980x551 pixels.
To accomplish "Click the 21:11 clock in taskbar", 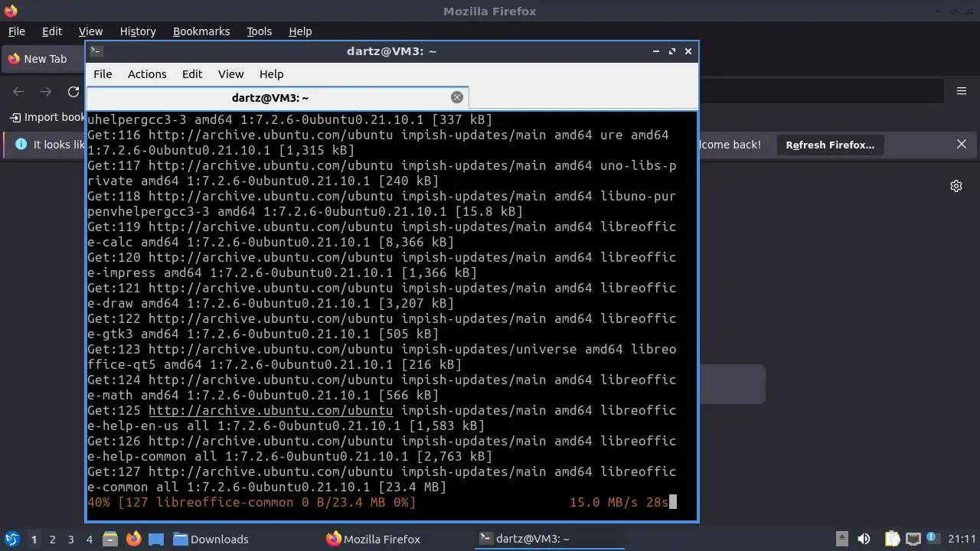I will click(x=962, y=539).
